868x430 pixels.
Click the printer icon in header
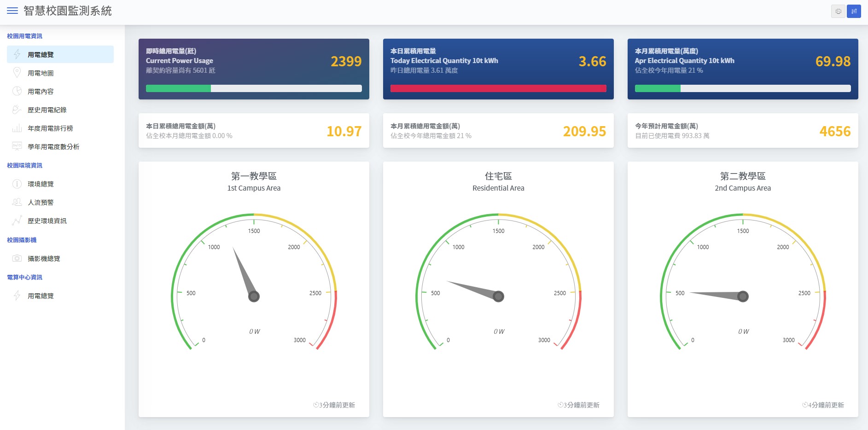click(838, 11)
